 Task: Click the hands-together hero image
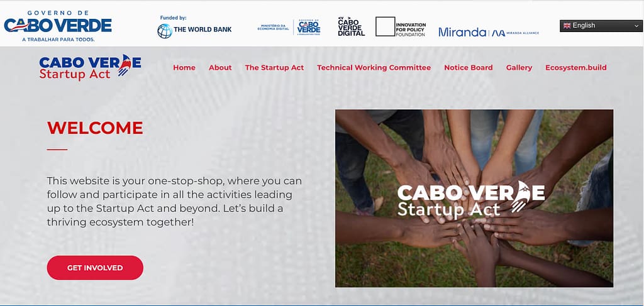474,198
